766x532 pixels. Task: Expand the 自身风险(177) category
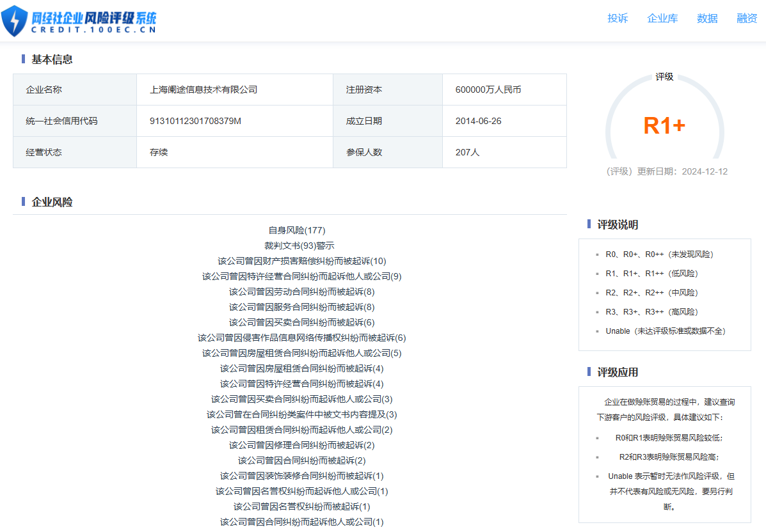297,230
